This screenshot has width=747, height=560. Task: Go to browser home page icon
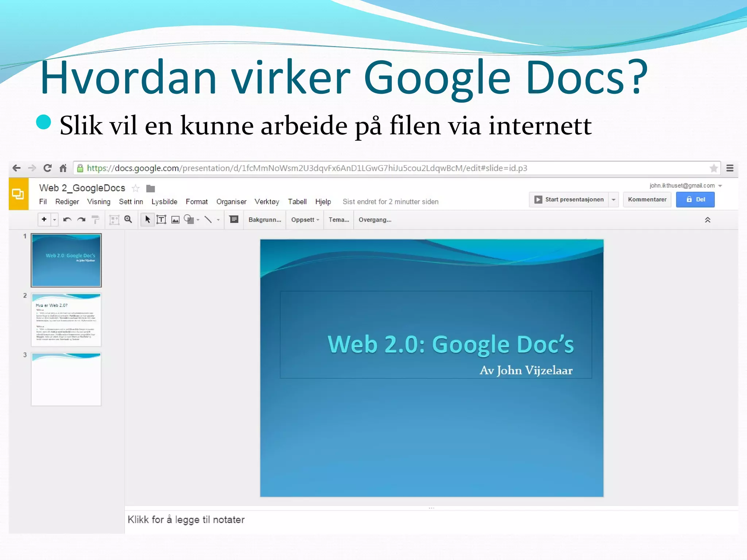[63, 168]
